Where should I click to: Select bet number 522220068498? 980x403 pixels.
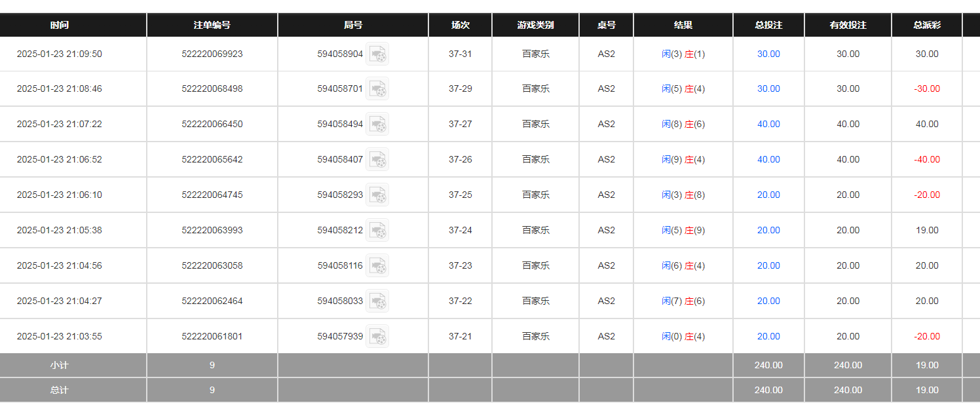[212, 89]
